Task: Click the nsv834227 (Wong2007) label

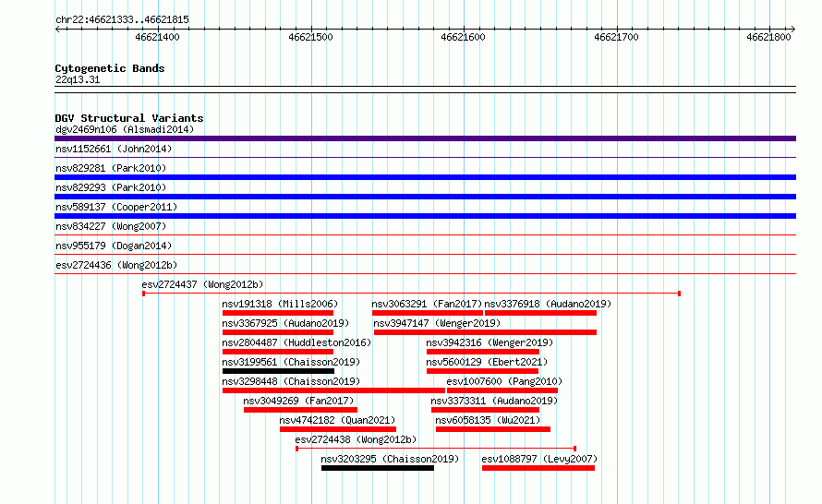Action: coord(111,226)
